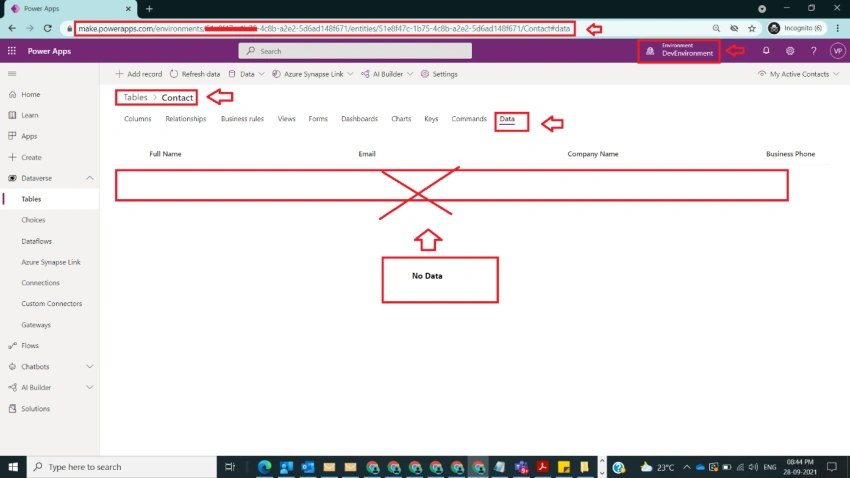This screenshot has width=850, height=478.
Task: Switch to the Relationships tab
Action: 186,119
